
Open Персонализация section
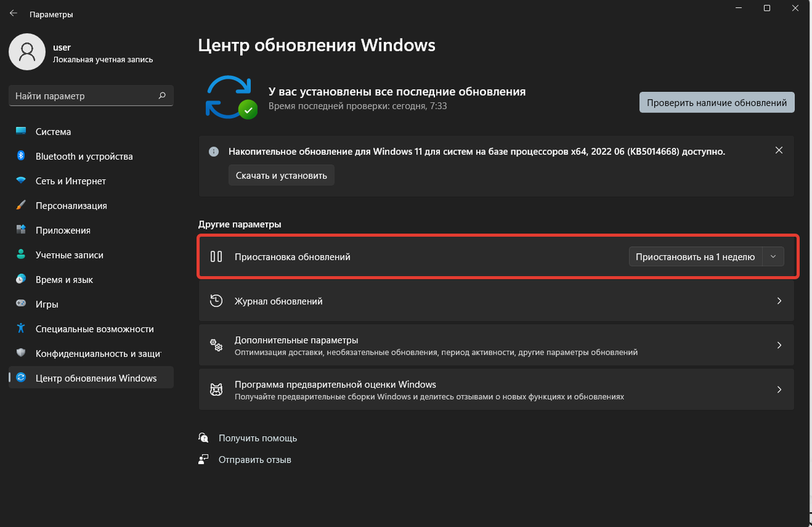(91, 205)
